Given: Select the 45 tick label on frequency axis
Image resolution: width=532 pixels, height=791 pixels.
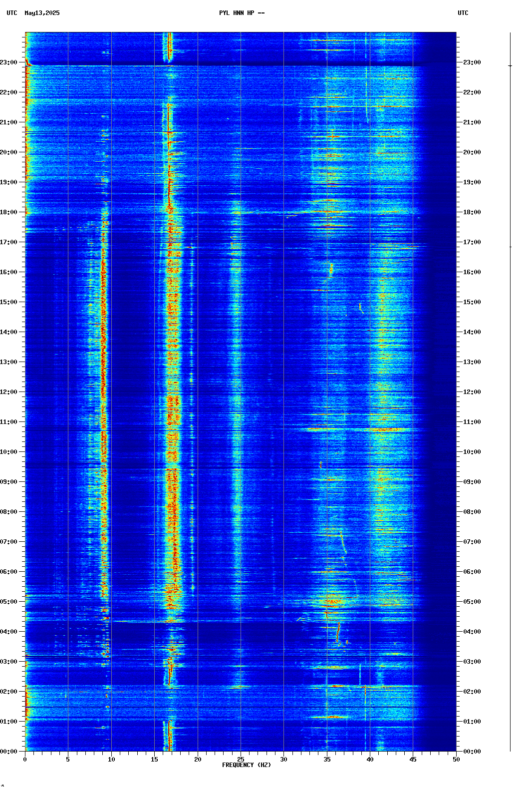Looking at the screenshot, I should click(413, 760).
